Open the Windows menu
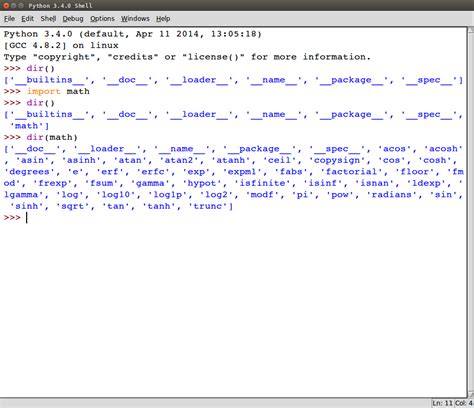 [x=135, y=19]
